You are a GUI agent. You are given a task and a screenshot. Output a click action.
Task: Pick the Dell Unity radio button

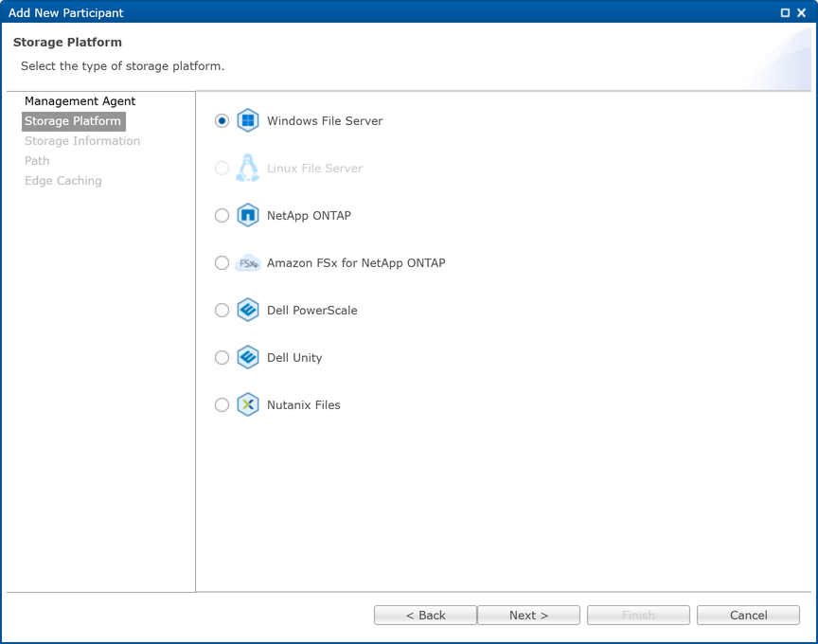[x=222, y=357]
